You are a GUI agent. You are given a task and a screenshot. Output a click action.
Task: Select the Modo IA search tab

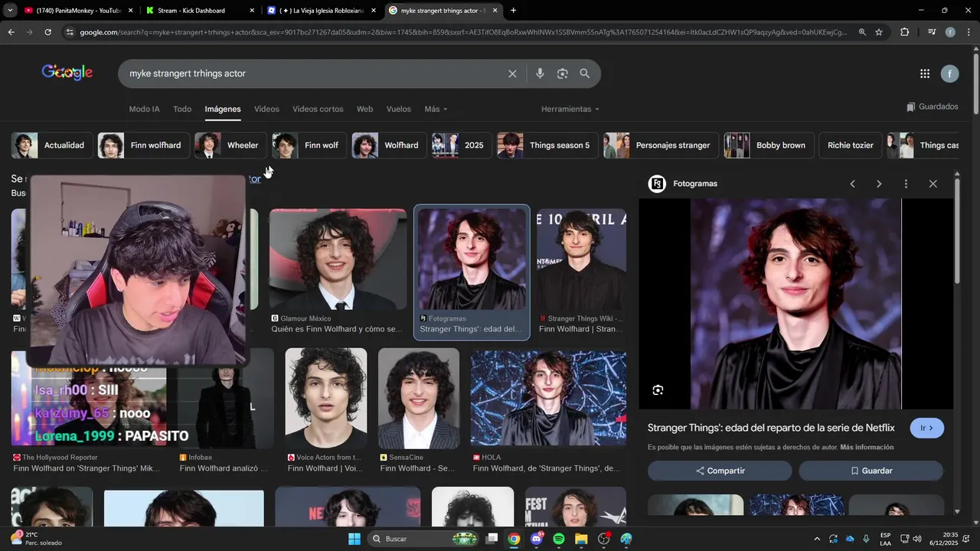(144, 109)
